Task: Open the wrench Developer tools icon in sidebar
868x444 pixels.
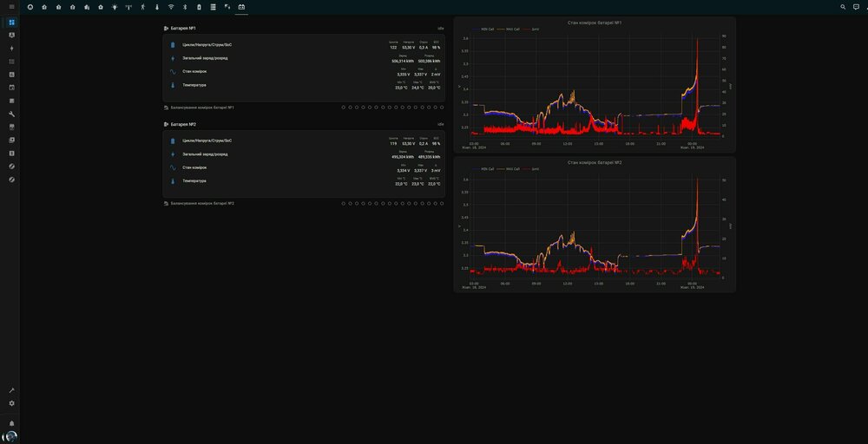Action: coord(11,114)
